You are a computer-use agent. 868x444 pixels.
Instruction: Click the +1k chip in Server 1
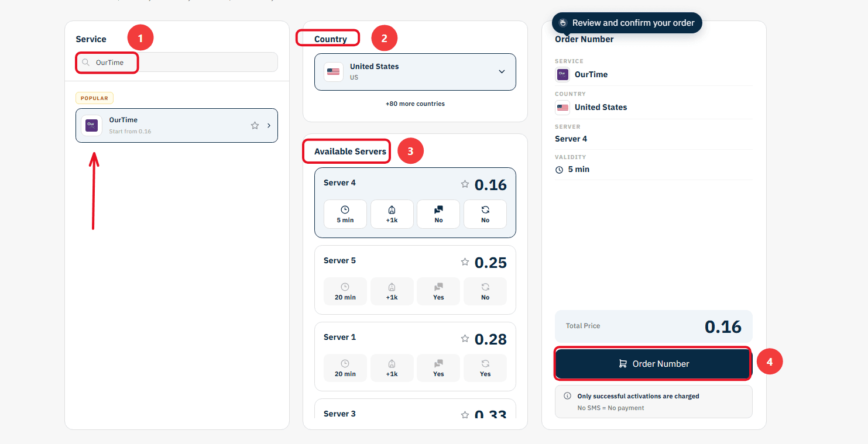coord(392,368)
